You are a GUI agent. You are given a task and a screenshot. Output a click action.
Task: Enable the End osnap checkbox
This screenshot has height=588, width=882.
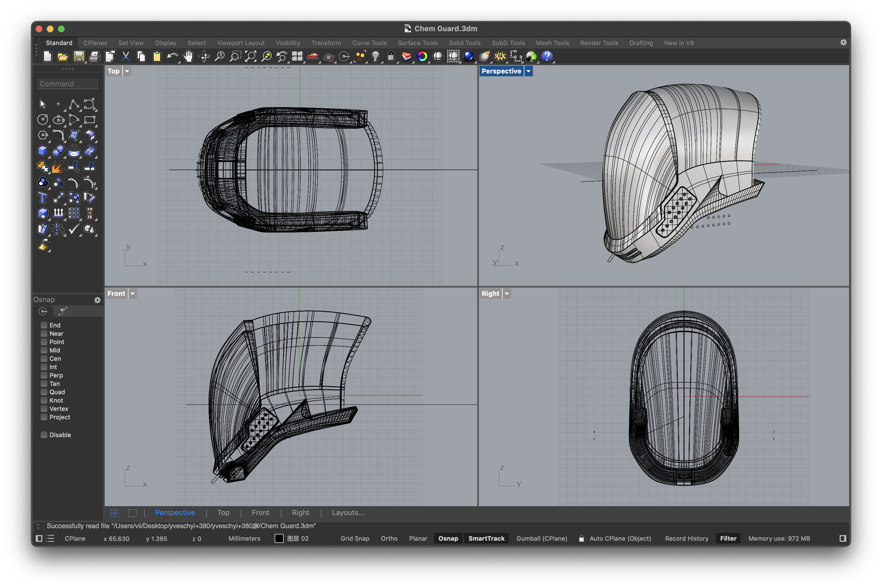point(44,325)
